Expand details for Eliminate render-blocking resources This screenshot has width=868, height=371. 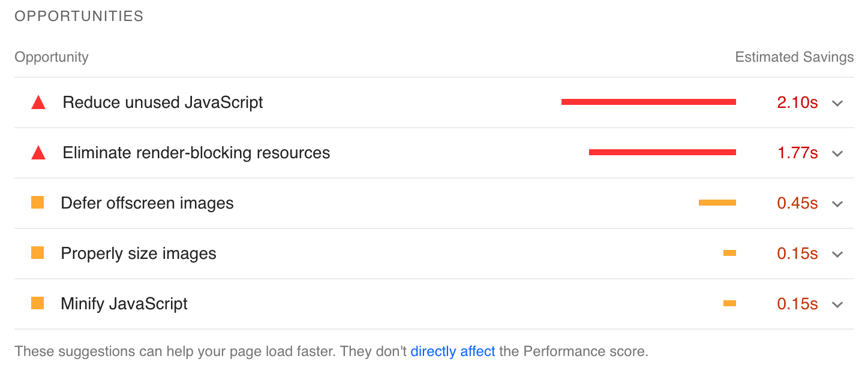[x=837, y=153]
